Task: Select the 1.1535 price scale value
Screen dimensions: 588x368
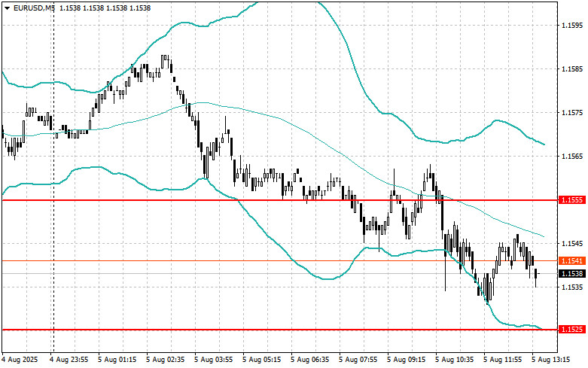Action: pyautogui.click(x=572, y=287)
